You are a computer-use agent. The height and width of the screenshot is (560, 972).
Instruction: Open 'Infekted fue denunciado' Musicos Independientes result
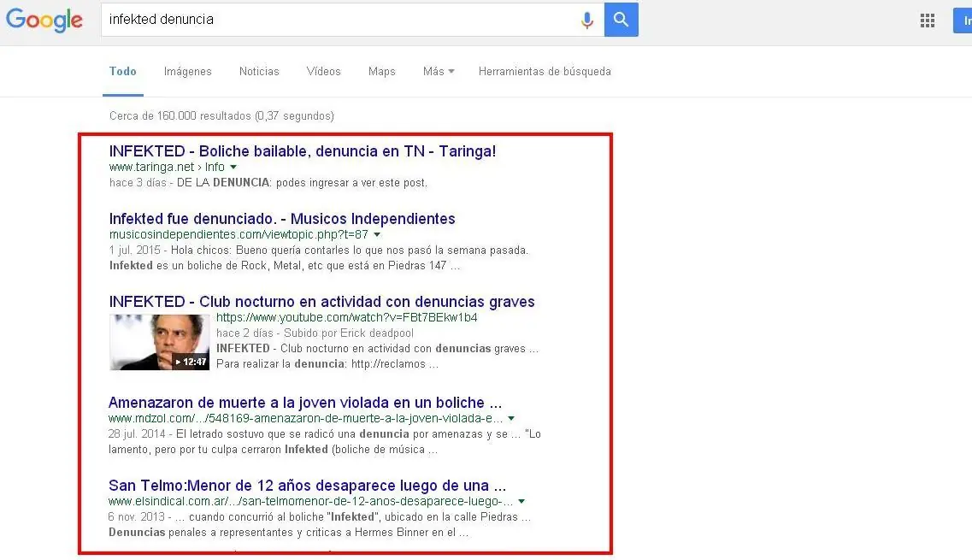282,218
